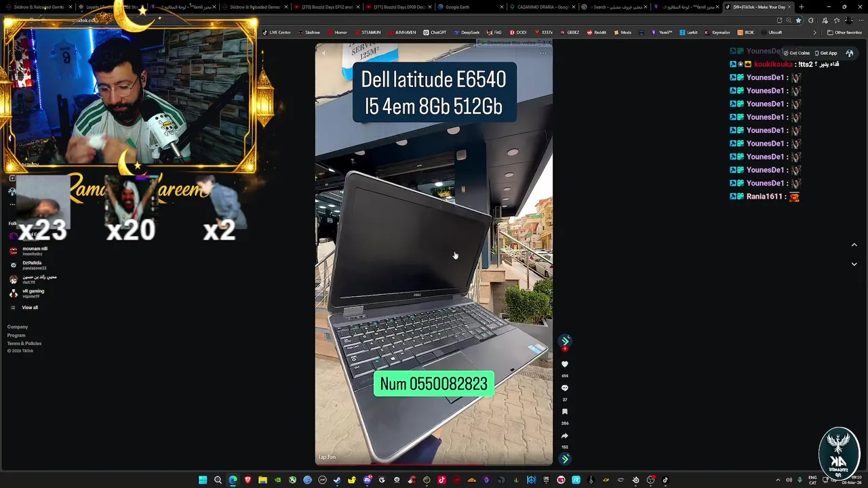Image resolution: width=868 pixels, height=488 pixels.
Task: Open the STEAMUN bookmark
Action: (368, 33)
